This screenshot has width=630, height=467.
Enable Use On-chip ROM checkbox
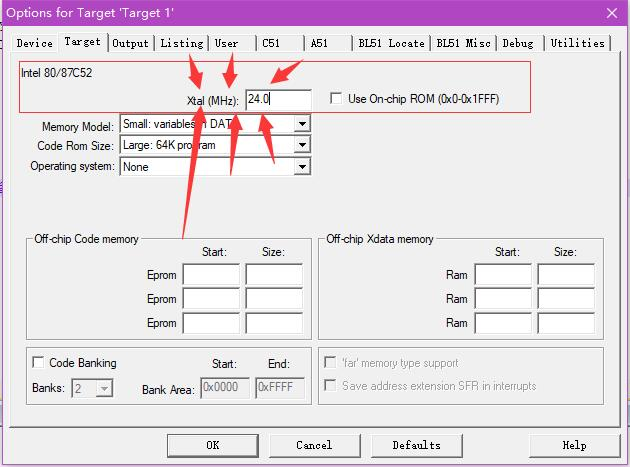[336, 98]
